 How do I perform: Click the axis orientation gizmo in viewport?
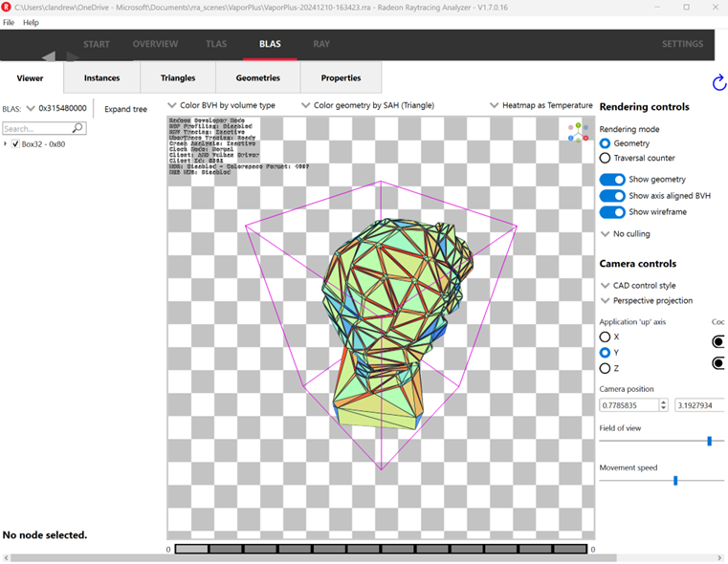tap(577, 132)
